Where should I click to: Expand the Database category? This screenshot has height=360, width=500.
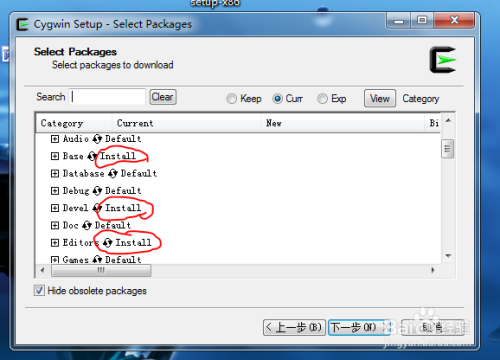click(x=55, y=173)
